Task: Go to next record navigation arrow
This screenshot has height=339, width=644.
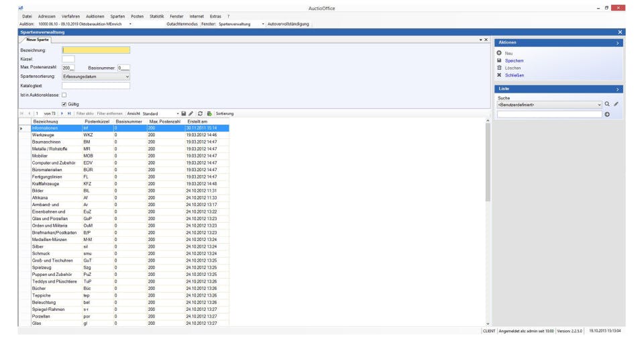Action: (x=62, y=113)
